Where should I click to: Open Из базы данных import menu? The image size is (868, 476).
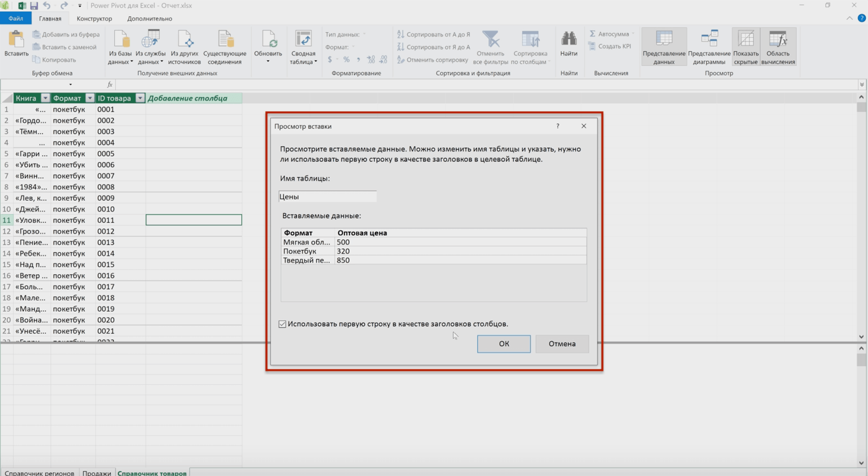point(120,47)
